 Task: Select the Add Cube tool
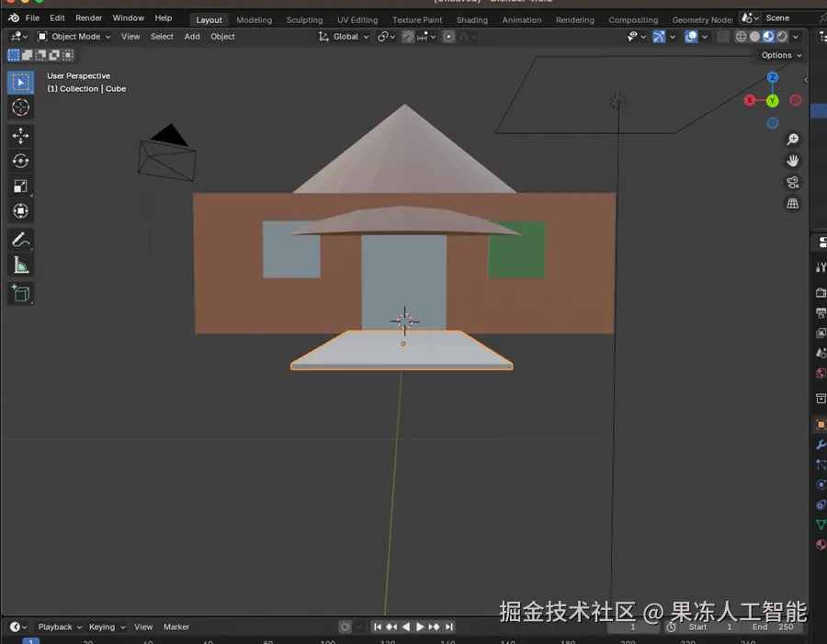(20, 294)
